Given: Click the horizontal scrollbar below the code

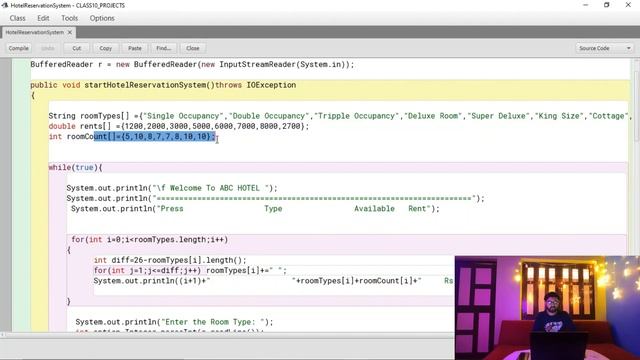Looking at the screenshot, I should tap(227, 335).
